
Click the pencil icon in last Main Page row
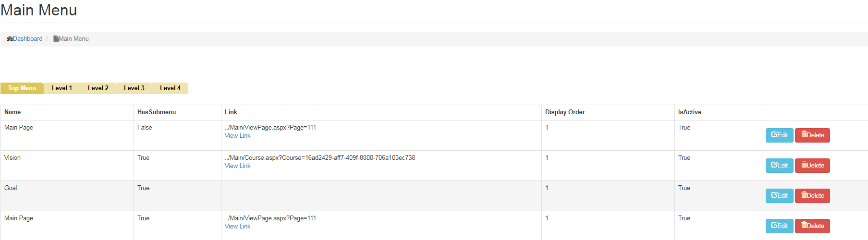coord(774,226)
